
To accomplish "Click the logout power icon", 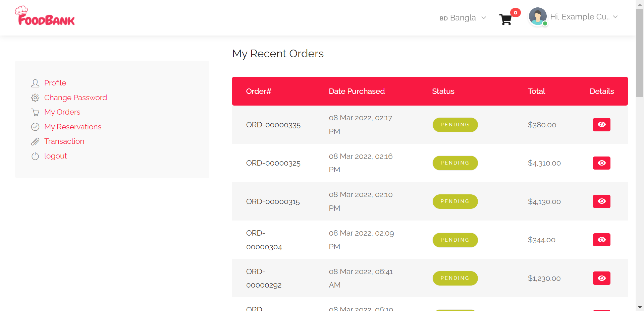I will (x=35, y=156).
